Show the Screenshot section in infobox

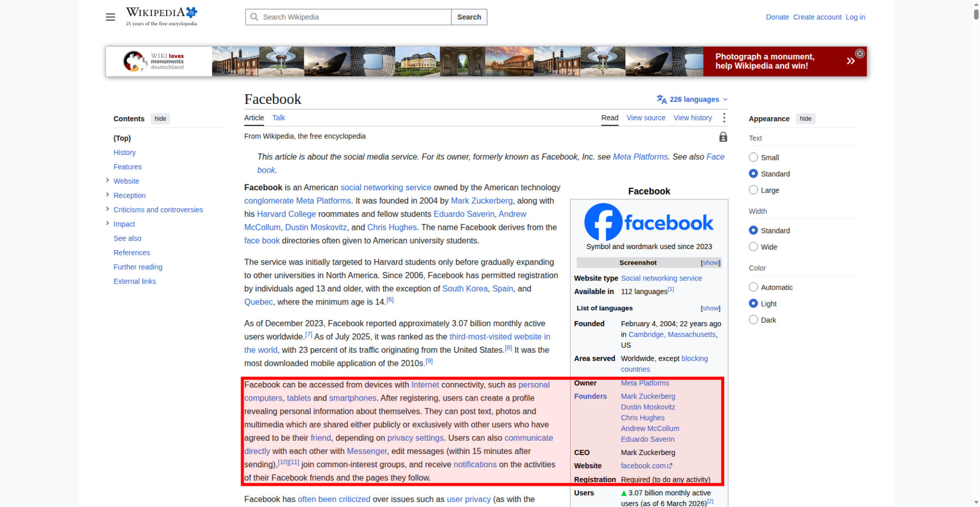click(710, 263)
